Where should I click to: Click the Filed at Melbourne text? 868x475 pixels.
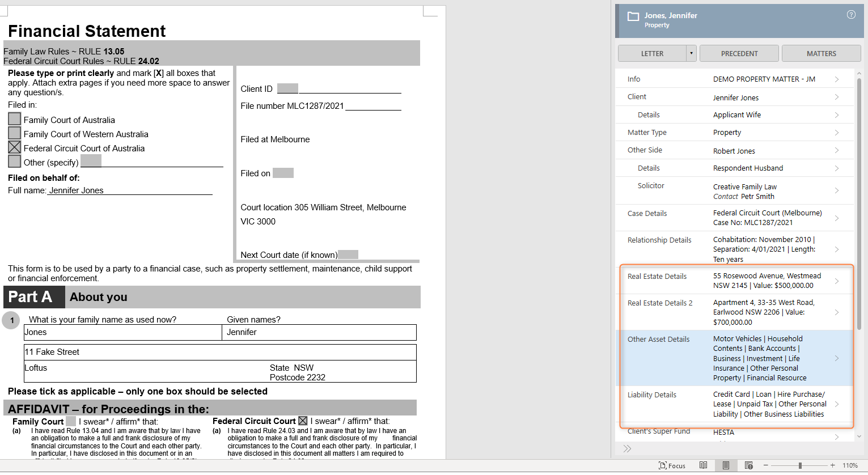275,139
